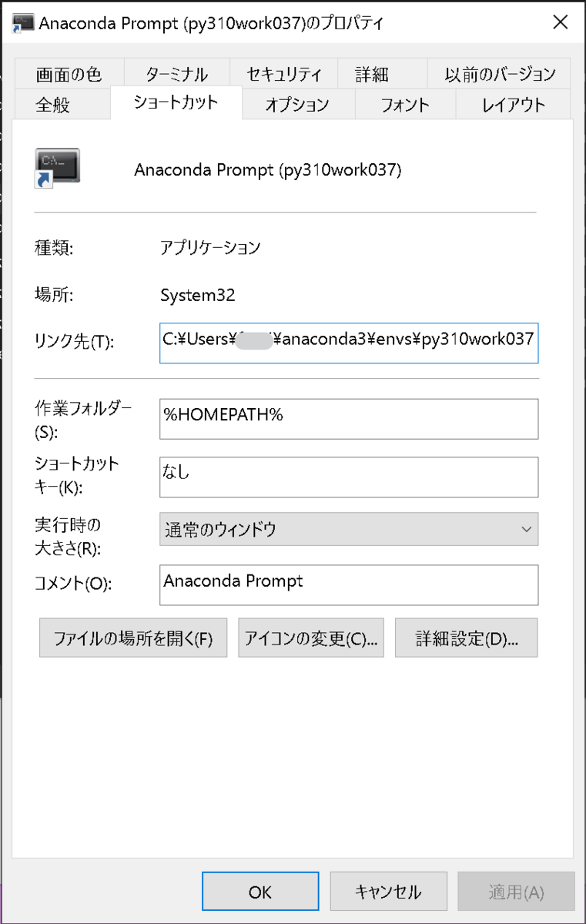Open the レイアウト tab

pos(514,105)
